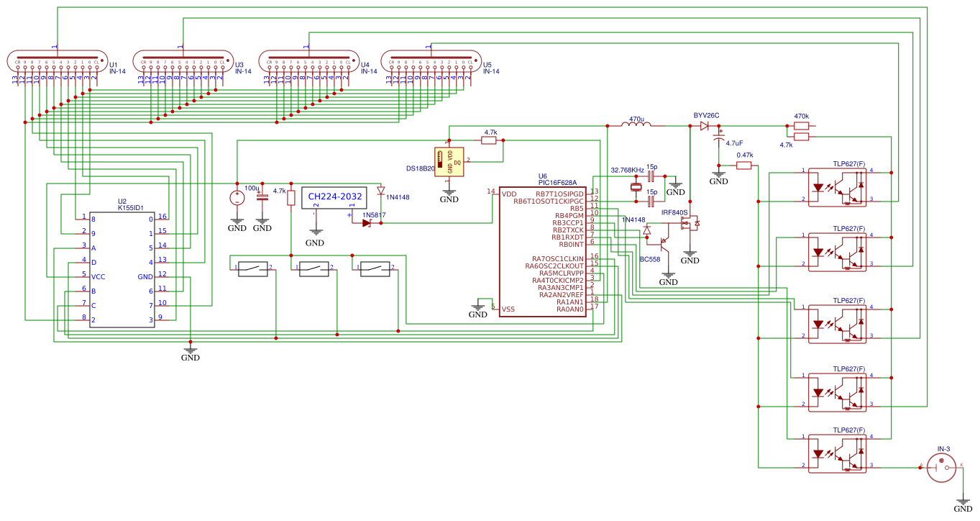Image resolution: width=980 pixels, height=521 pixels.
Task: Click the 470k resistor symbol
Action: point(801,126)
